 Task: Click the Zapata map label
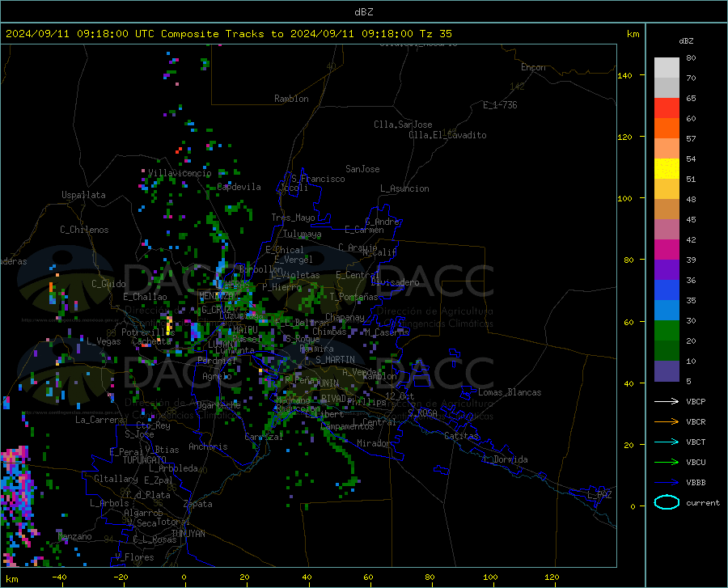point(198,504)
